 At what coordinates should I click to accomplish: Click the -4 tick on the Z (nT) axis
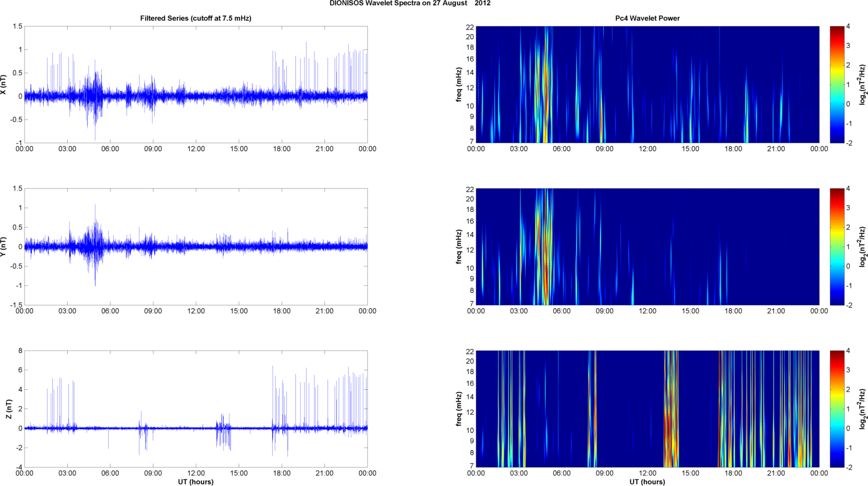pyautogui.click(x=19, y=467)
